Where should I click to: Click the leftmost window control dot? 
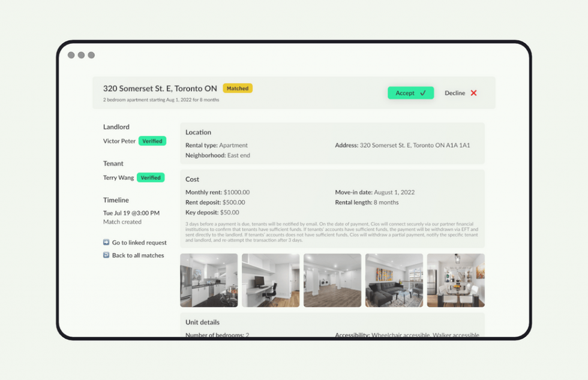click(72, 55)
